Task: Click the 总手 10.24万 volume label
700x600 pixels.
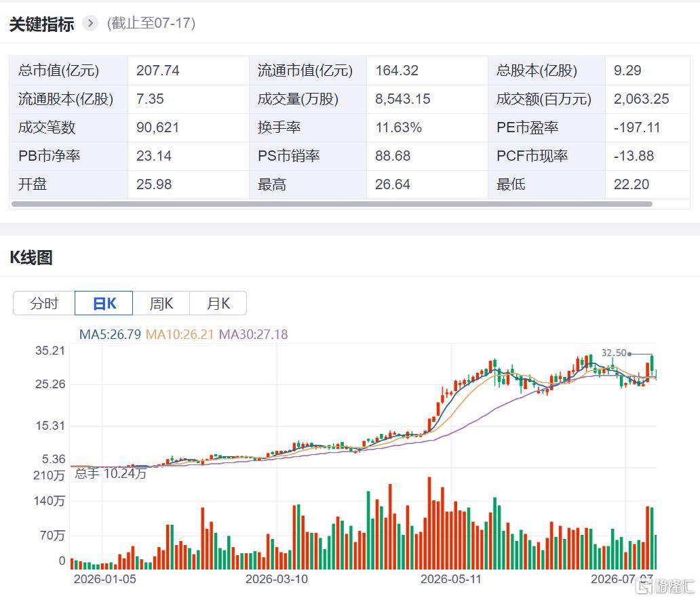Action: click(x=111, y=473)
